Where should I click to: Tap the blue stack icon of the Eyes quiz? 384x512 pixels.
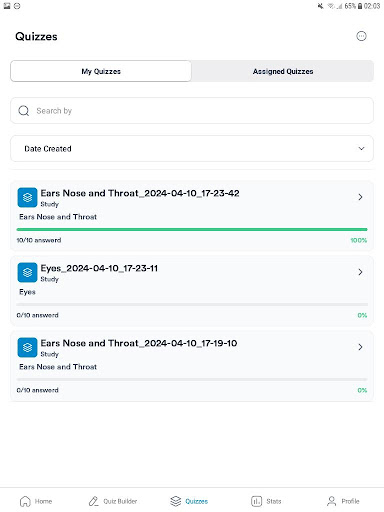(27, 272)
